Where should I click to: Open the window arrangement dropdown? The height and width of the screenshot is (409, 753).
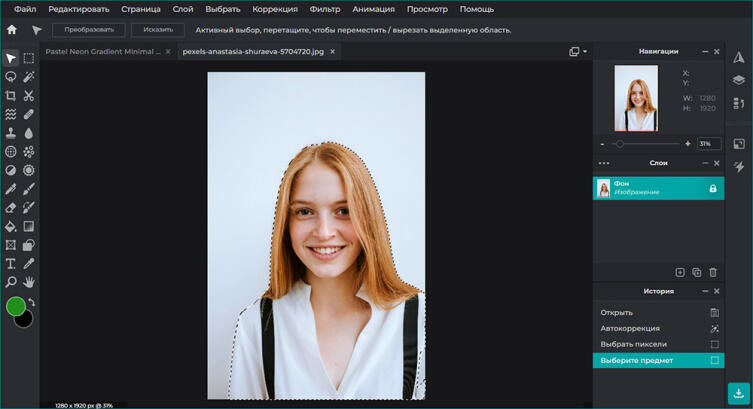(578, 51)
